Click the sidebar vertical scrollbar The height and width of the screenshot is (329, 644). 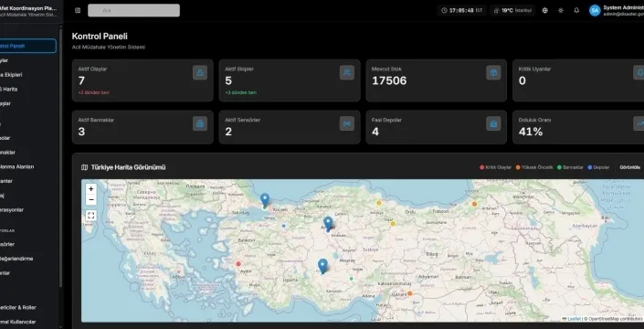click(x=61, y=158)
